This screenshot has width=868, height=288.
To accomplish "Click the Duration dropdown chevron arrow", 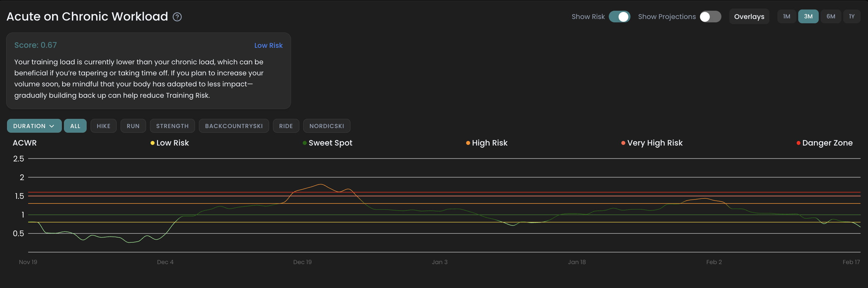I will [x=52, y=126].
